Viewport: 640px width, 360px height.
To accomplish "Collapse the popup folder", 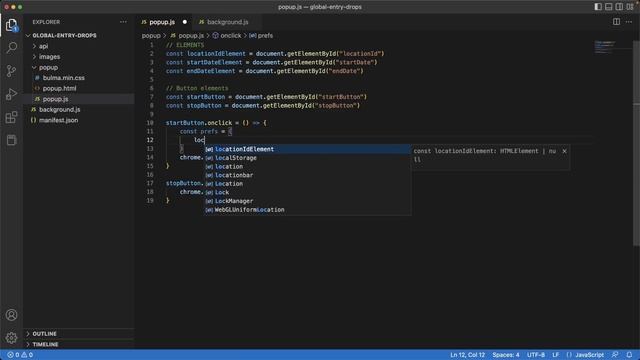I will pyautogui.click(x=48, y=67).
